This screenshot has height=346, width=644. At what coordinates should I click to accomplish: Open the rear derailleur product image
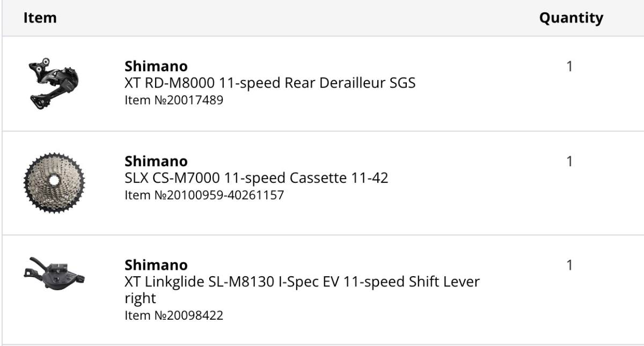point(54,83)
